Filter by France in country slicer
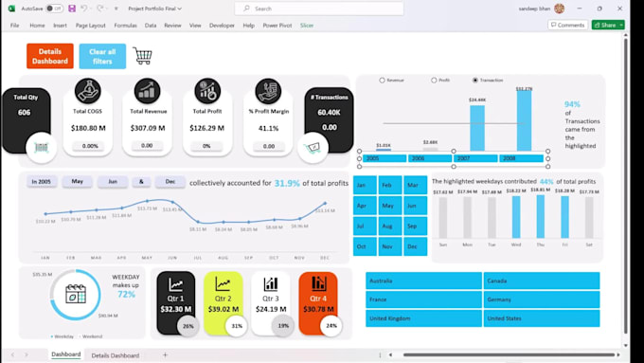 click(423, 299)
